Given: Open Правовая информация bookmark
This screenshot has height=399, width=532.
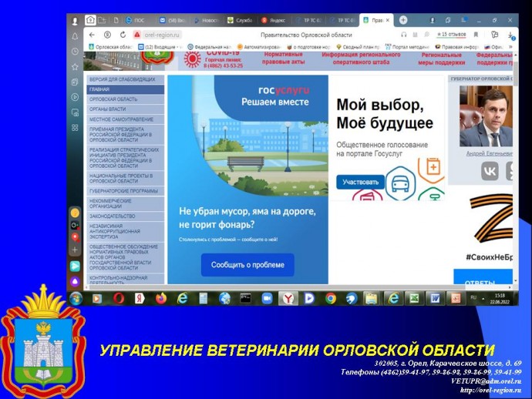Looking at the screenshot, I should [457, 47].
